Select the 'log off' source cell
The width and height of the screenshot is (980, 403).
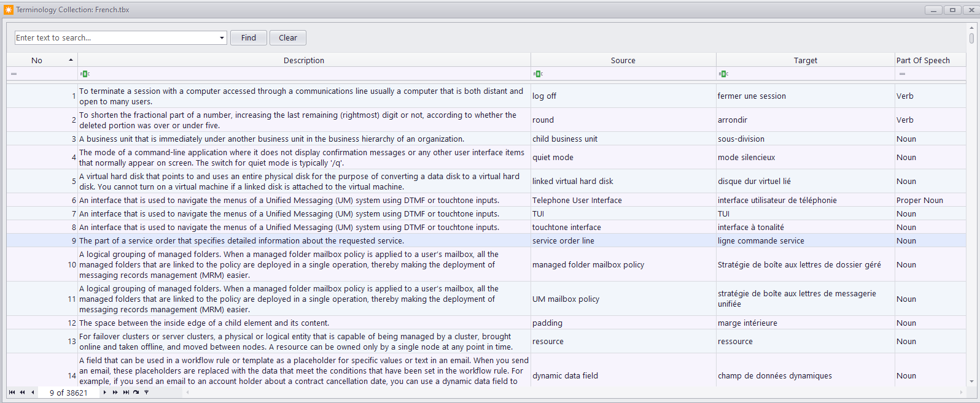(x=623, y=96)
